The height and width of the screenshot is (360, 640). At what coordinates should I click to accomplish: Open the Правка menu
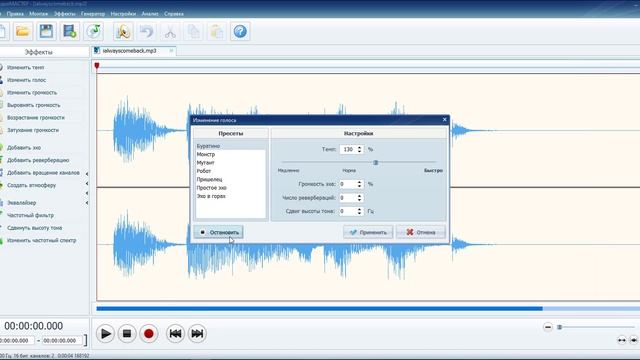15,14
